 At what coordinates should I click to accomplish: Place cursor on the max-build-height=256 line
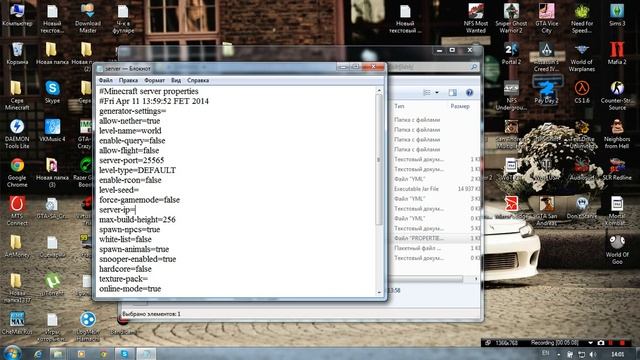[x=137, y=220]
